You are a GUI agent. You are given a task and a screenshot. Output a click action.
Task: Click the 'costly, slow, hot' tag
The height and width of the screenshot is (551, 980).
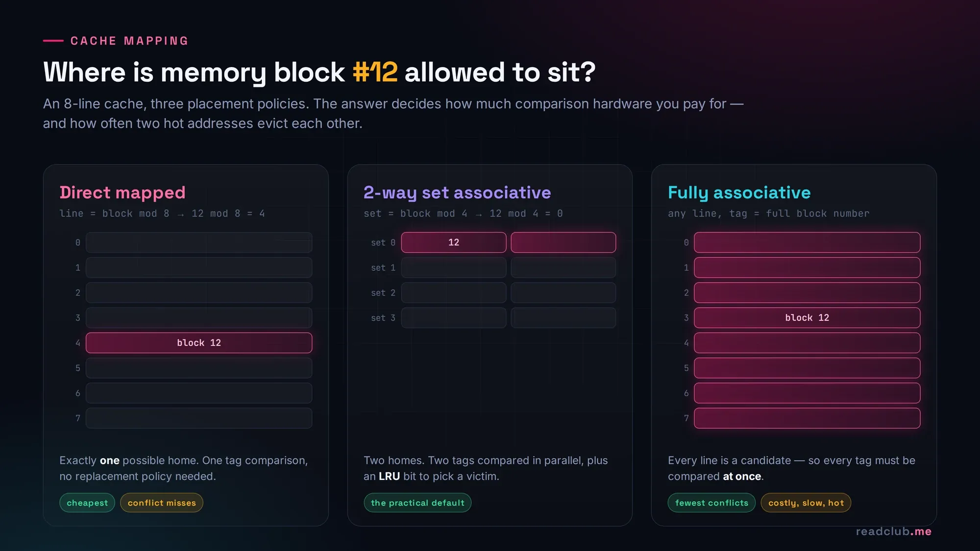point(806,503)
